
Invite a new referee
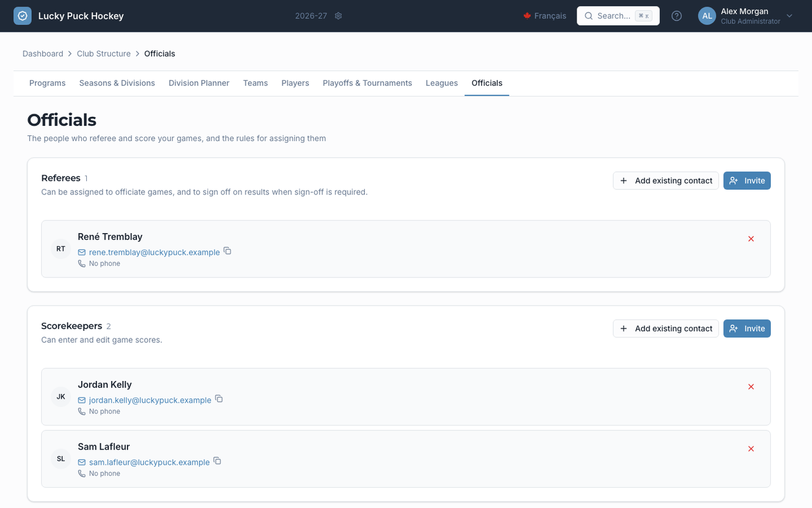point(747,181)
